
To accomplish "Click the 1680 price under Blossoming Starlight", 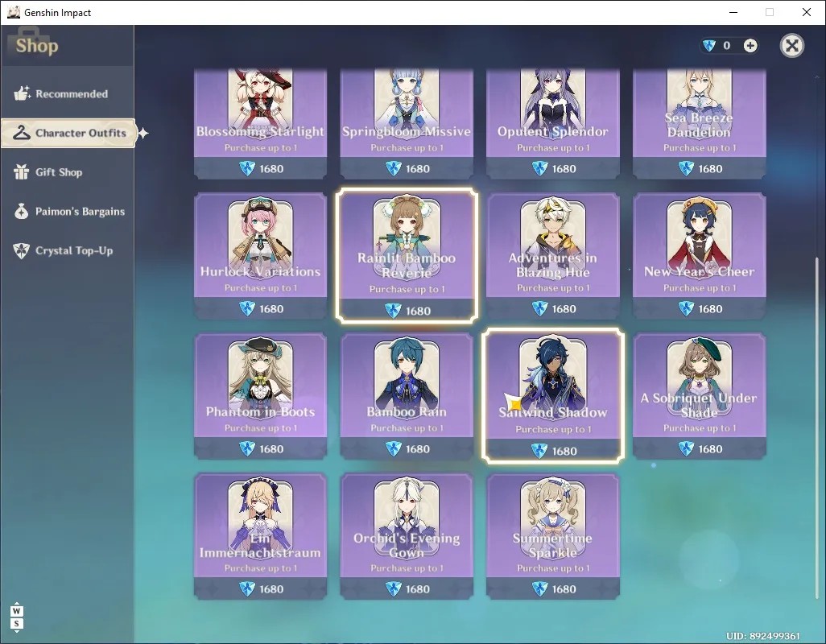I will pyautogui.click(x=271, y=168).
